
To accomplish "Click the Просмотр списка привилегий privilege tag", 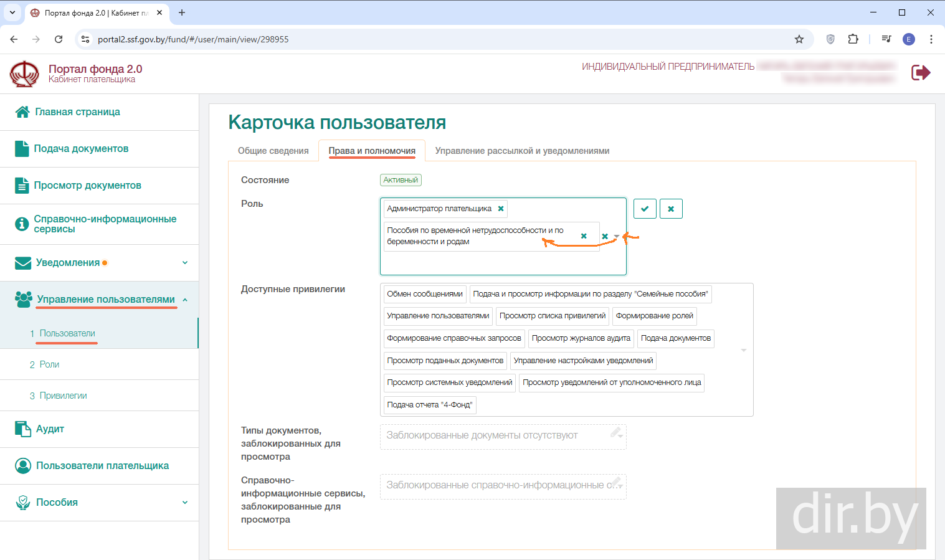I will 553,316.
